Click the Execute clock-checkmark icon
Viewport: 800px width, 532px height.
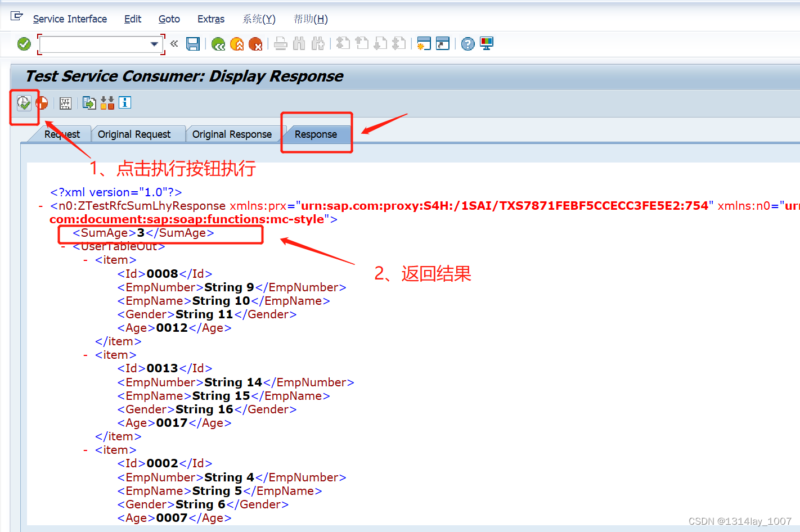click(24, 103)
